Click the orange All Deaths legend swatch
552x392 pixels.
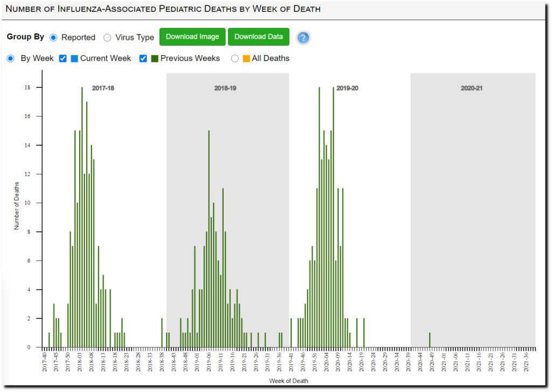coord(246,58)
